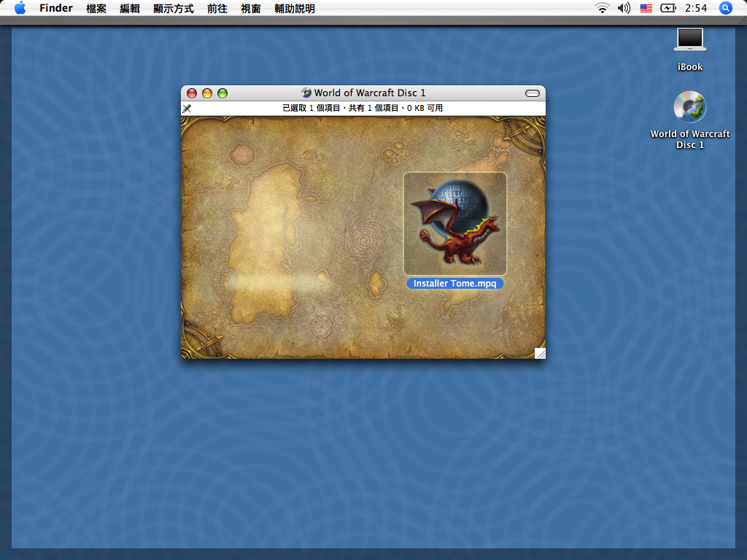Open the 視窗 menu
747x560 pixels.
click(251, 9)
